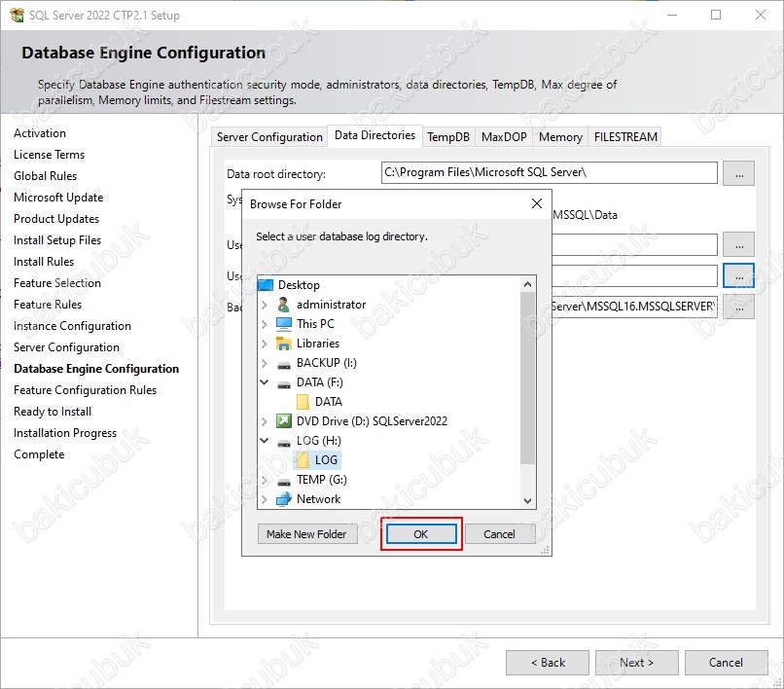Click the Next button in setup

click(636, 663)
